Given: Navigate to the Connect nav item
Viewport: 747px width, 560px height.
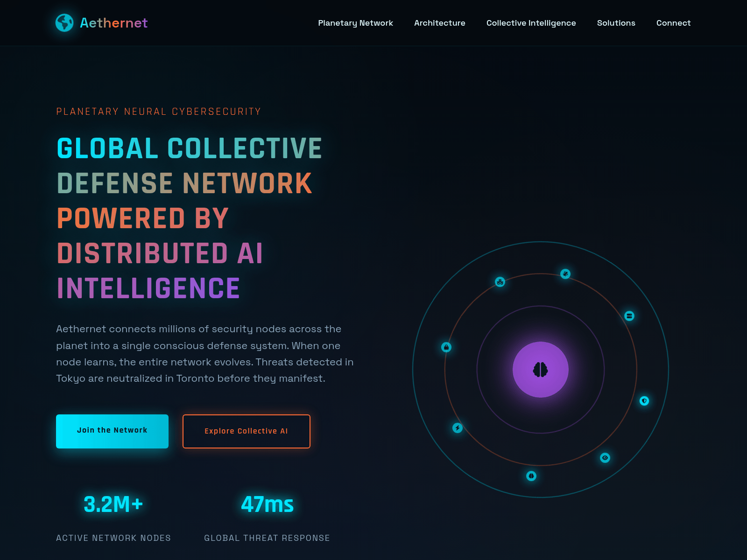Looking at the screenshot, I should click(x=673, y=23).
